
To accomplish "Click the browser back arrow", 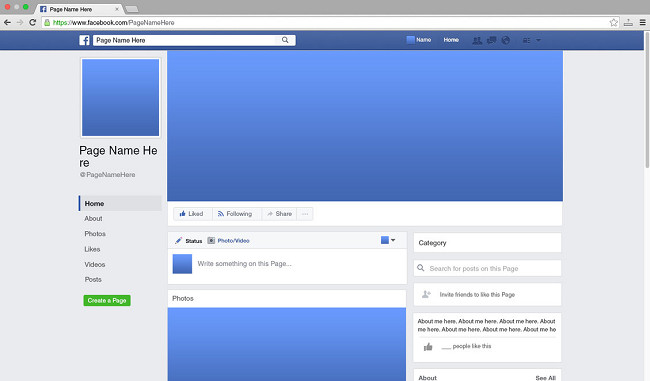I will click(7, 22).
